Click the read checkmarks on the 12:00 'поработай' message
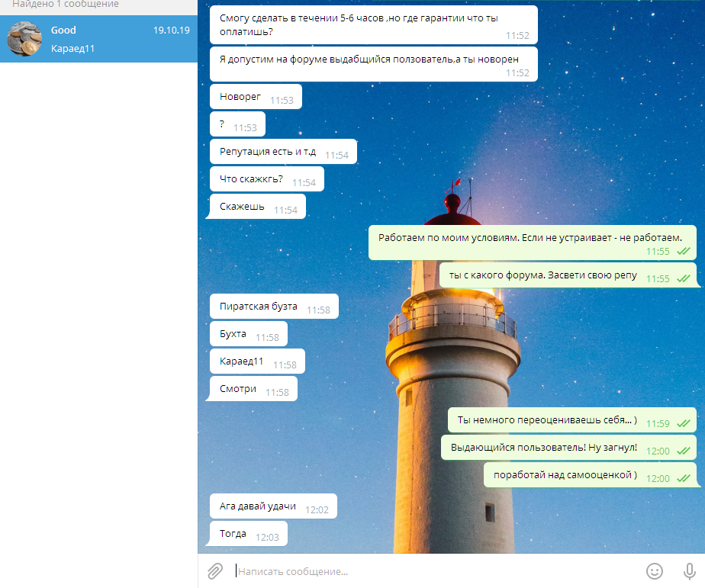This screenshot has width=705, height=588. [684, 478]
